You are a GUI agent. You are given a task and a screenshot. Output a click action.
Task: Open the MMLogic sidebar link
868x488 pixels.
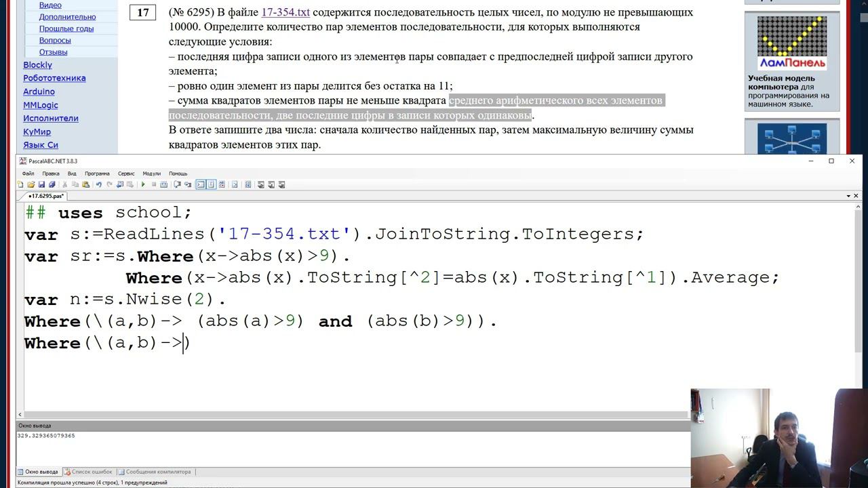tap(41, 105)
